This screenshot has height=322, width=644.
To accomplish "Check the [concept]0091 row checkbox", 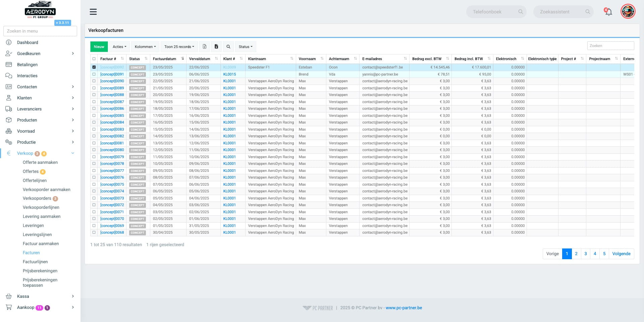I will 94,74.
